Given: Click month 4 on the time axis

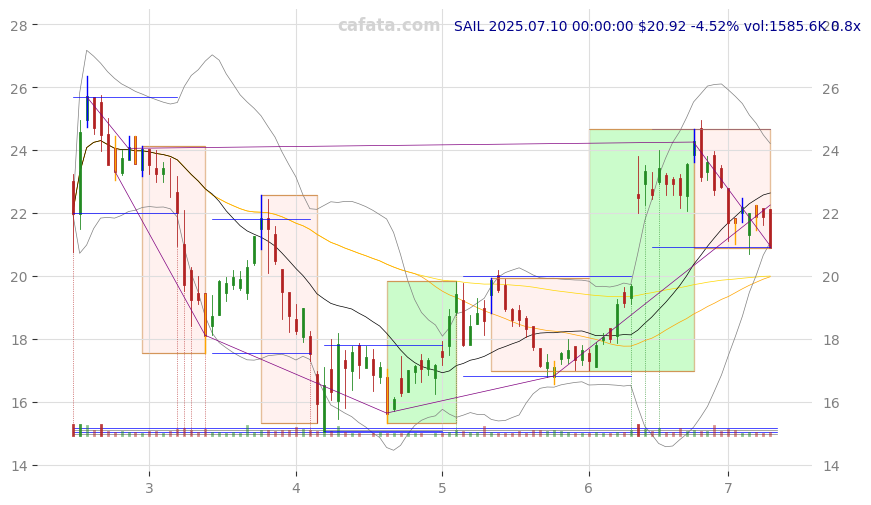Looking at the screenshot, I should point(296,488).
